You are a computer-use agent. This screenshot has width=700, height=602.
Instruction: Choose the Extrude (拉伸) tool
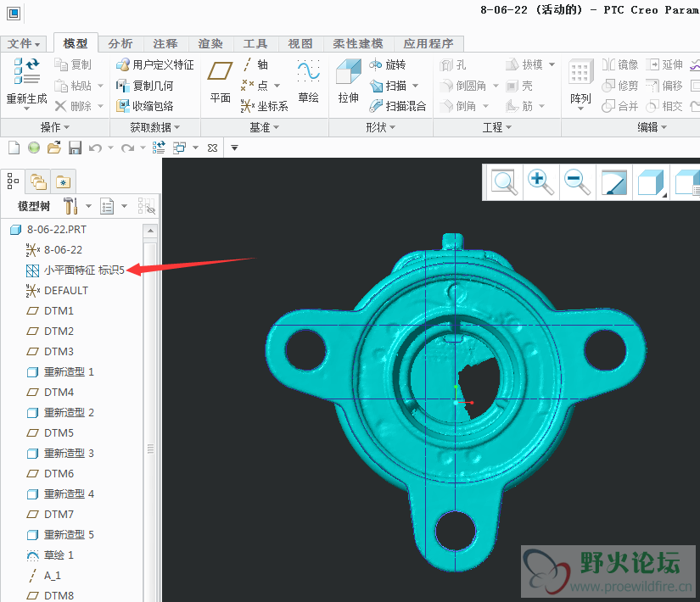click(x=348, y=81)
